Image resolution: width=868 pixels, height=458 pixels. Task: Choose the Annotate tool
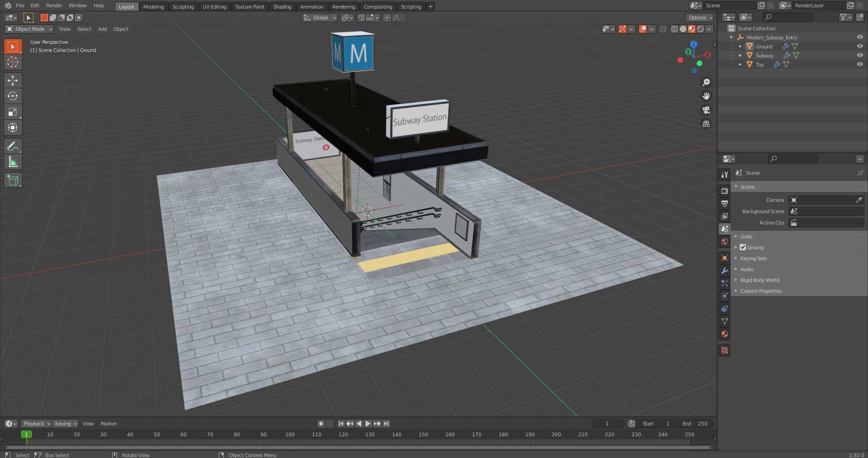point(13,146)
